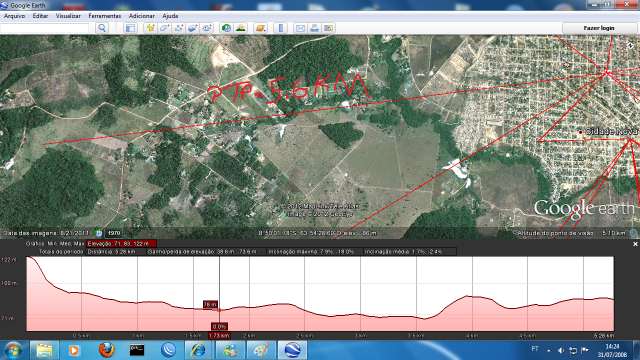Click the 1970 historical imagery year button
Viewport: 640px width, 360px height.
click(x=114, y=233)
